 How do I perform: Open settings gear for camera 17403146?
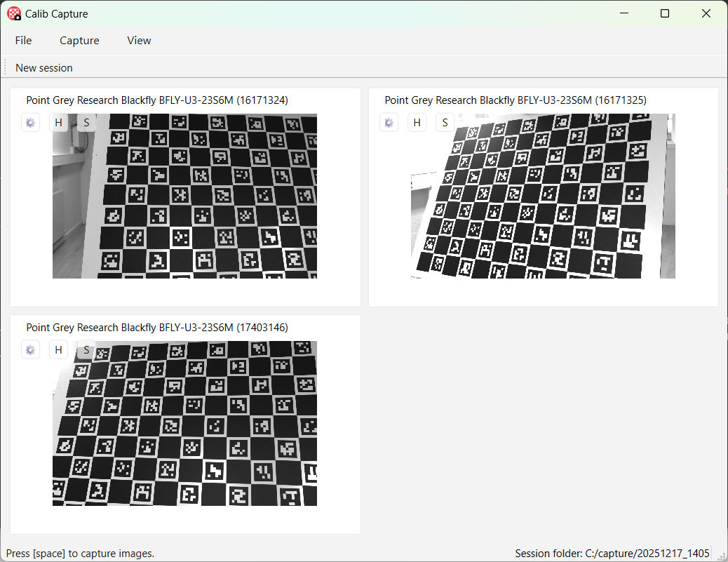(x=30, y=349)
